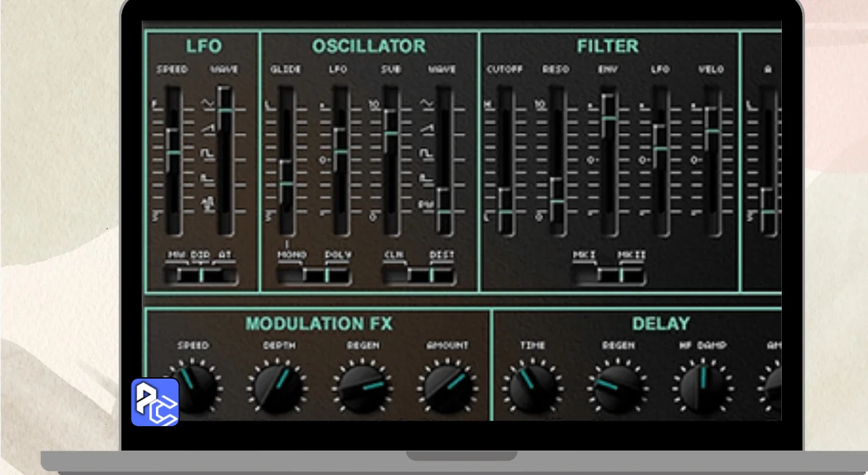Toggle the CLN/DIST oscillator switch
The height and width of the screenshot is (475, 868).
pos(419,275)
